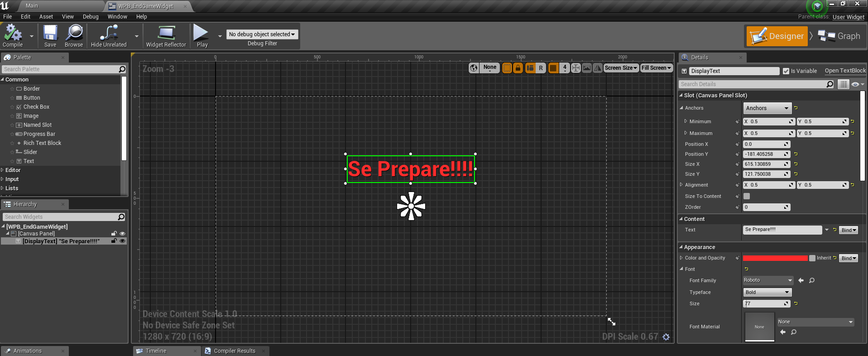Toggle the R render transform mode

pos(541,68)
